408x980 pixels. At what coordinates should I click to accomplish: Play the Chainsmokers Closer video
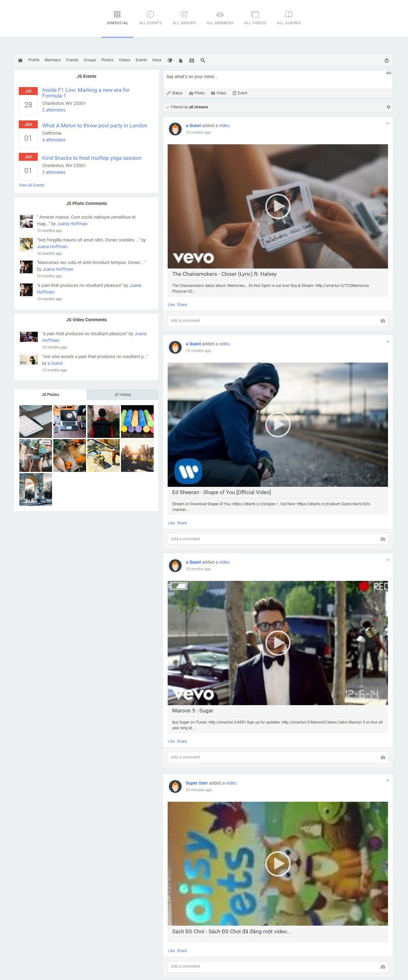278,206
